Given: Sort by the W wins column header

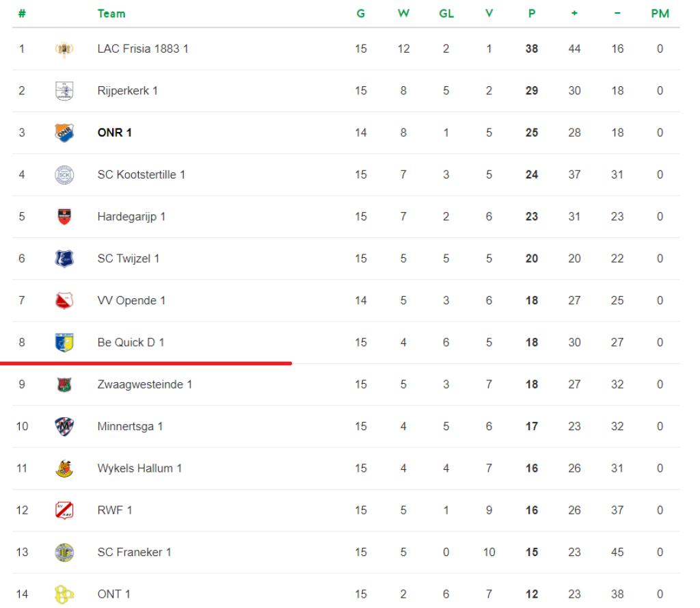Looking at the screenshot, I should pyautogui.click(x=403, y=14).
